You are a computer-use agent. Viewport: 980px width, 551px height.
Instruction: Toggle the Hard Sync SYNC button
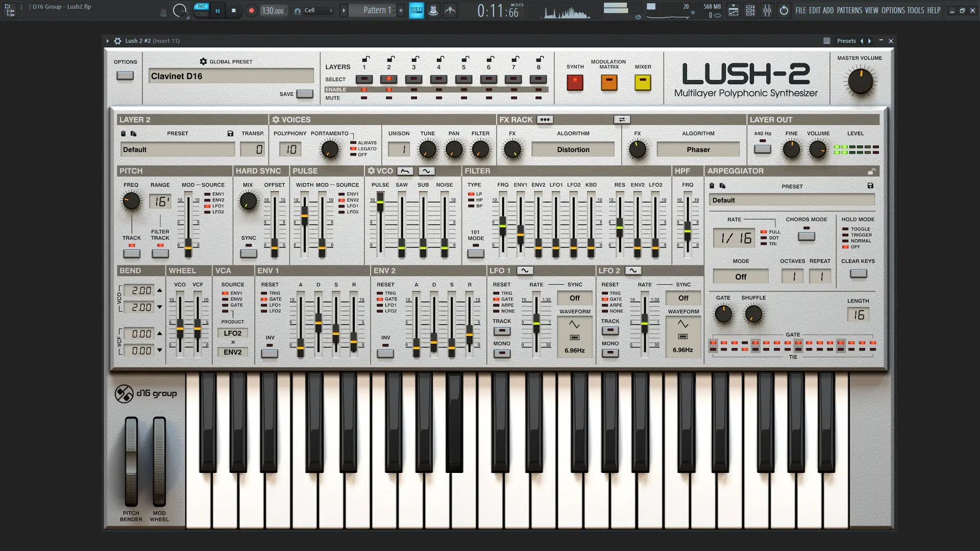click(x=249, y=253)
